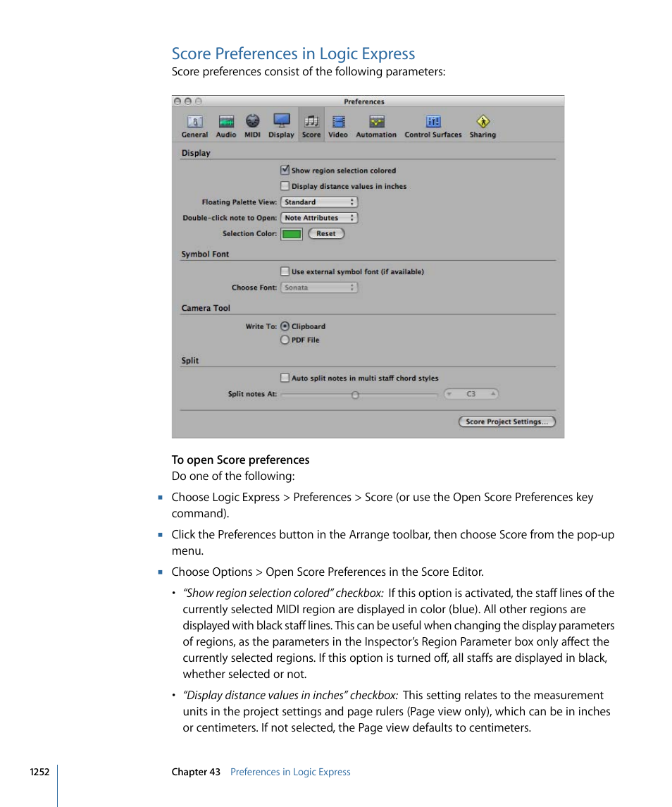Viewport: 672px width, 807px height.
Task: Click the Split notes At slider handle
Action: (x=355, y=395)
